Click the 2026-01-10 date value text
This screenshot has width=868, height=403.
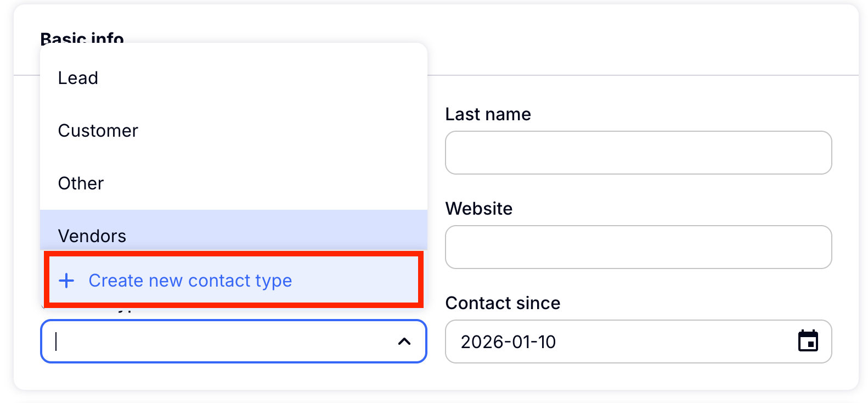pos(508,342)
